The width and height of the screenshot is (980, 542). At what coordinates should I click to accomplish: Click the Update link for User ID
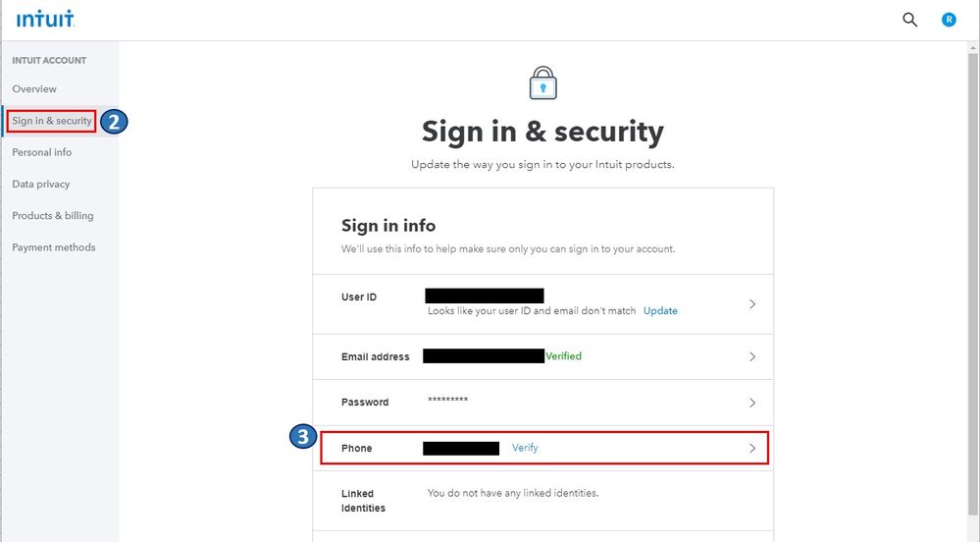tap(660, 310)
